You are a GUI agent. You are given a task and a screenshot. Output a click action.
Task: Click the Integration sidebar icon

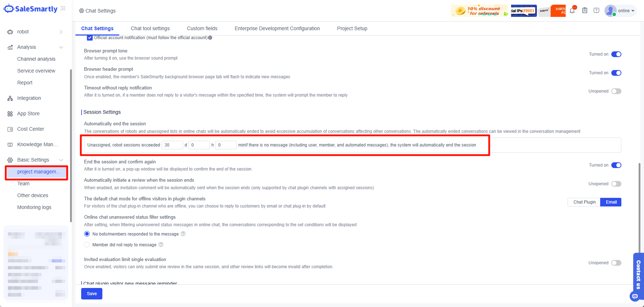[x=10, y=98]
